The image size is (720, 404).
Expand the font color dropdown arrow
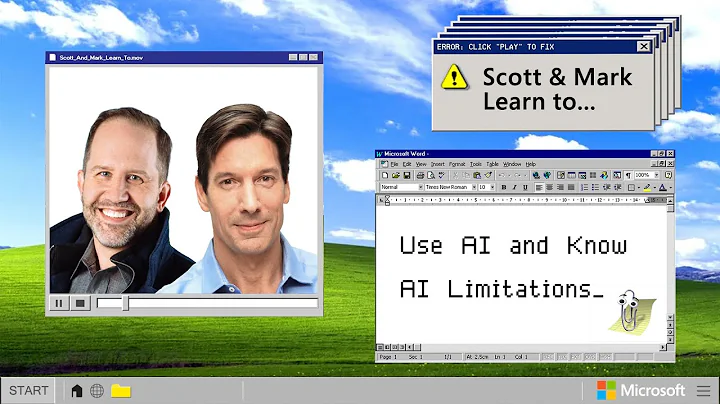pos(670,187)
